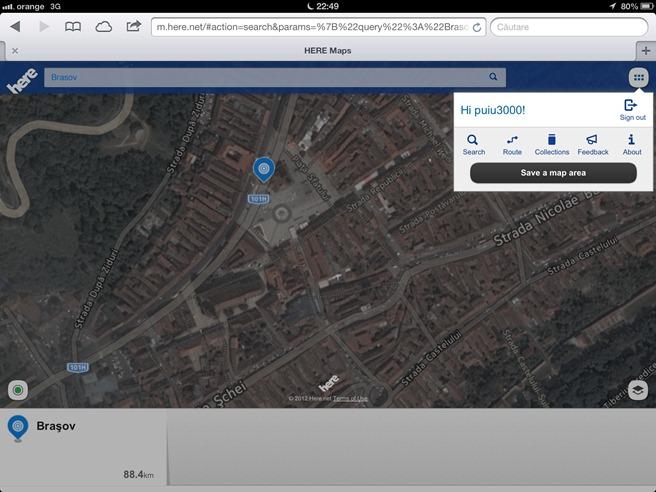Screen dimensions: 656x492
Task: Sign out of the puiu3000 account
Action: [632, 110]
